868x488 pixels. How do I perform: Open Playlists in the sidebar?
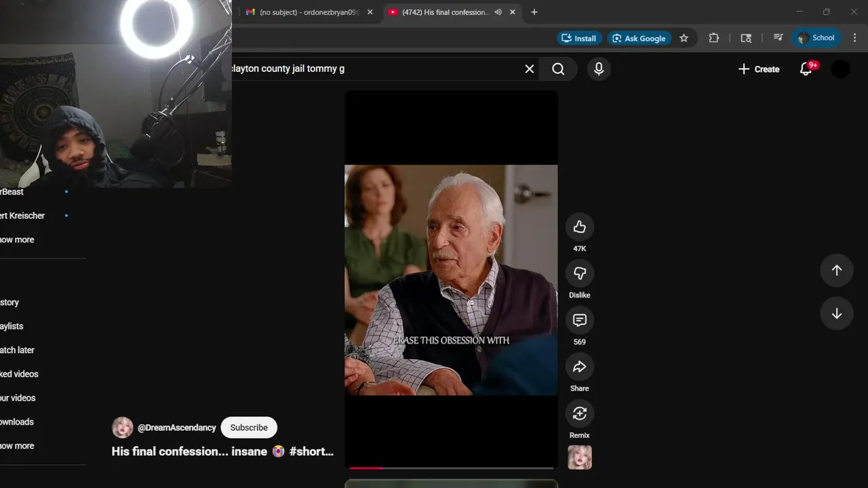(x=12, y=326)
